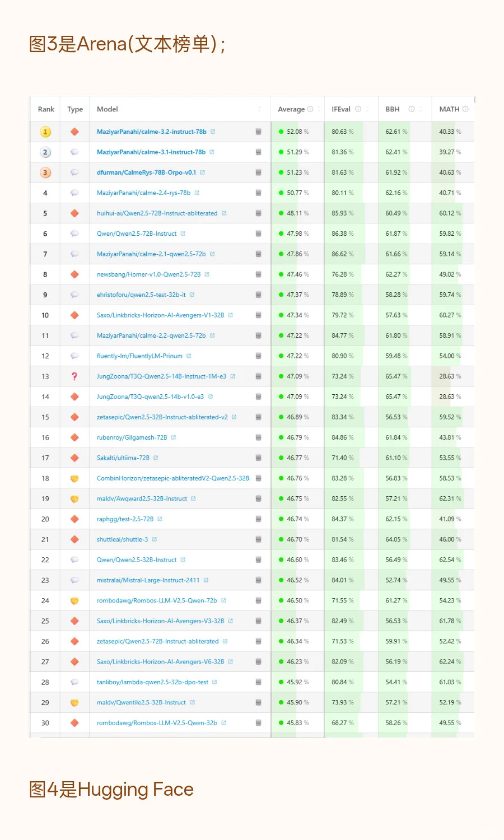This screenshot has width=504, height=840.
Task: Open huihui-ai/Qwen2.5-72B-Instruct-abliterated model link
Action: click(157, 213)
